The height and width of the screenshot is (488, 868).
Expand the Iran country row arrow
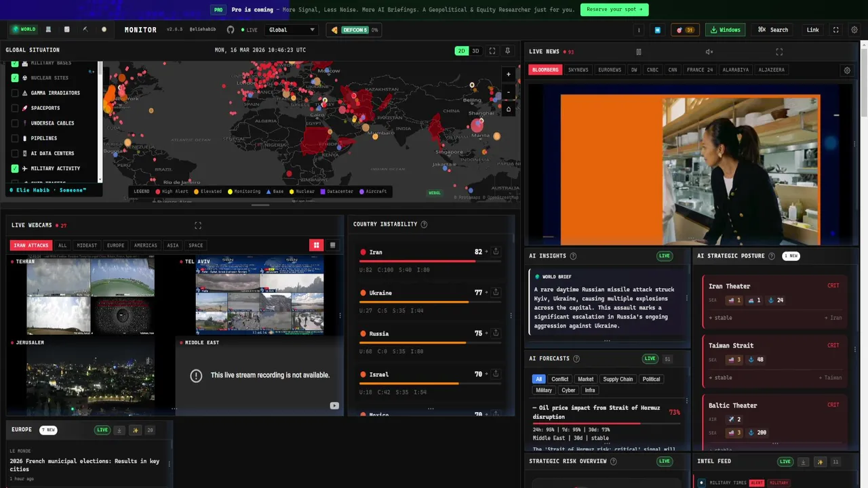[x=487, y=251]
